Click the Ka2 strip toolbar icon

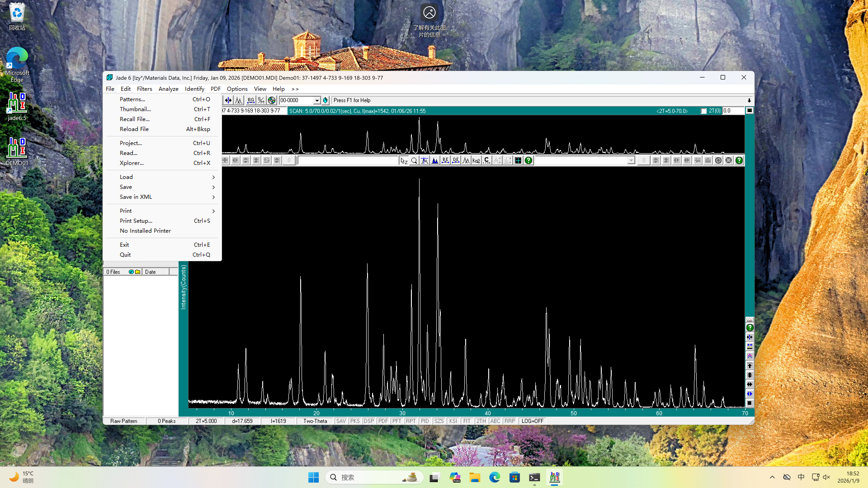point(476,161)
